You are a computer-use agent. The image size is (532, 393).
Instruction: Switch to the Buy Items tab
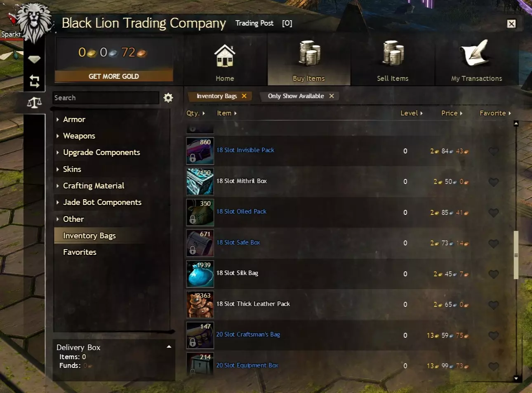pos(309,61)
